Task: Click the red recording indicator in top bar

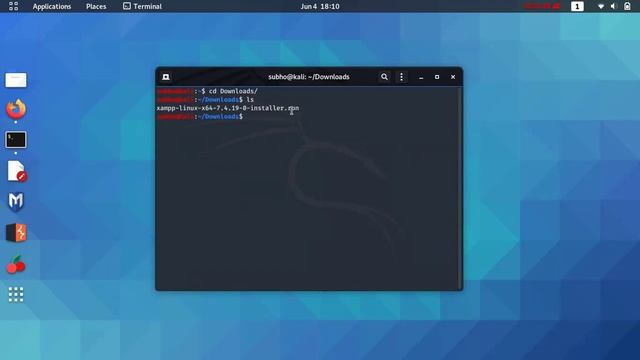Action: pos(542,7)
